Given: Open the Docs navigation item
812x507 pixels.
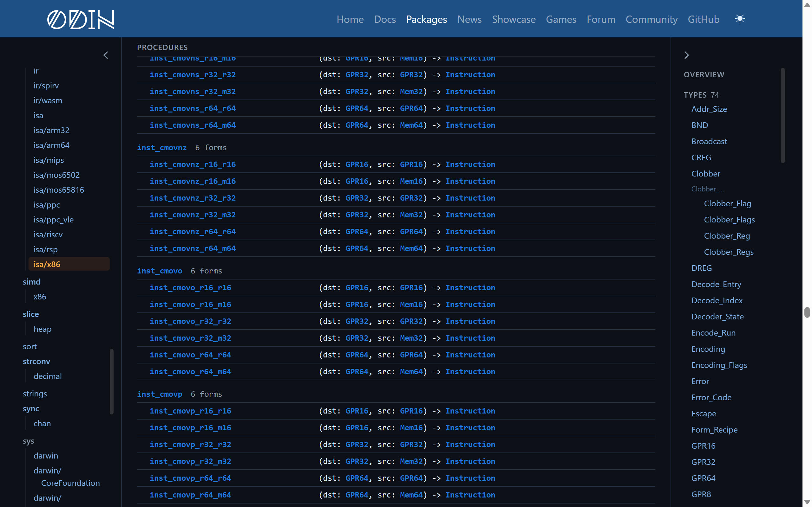Looking at the screenshot, I should pos(385,19).
